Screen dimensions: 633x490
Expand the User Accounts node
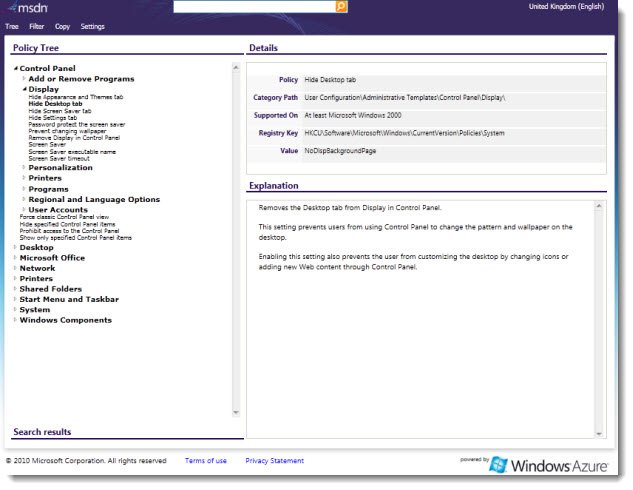tap(24, 209)
